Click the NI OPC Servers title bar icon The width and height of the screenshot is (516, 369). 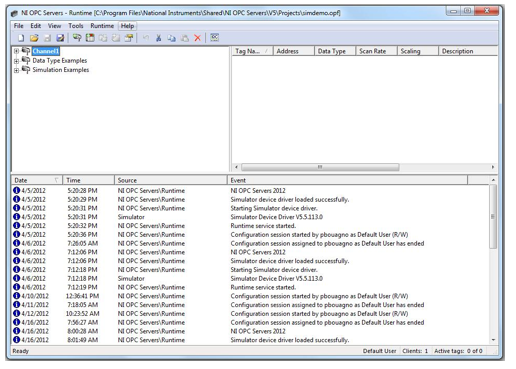14,13
